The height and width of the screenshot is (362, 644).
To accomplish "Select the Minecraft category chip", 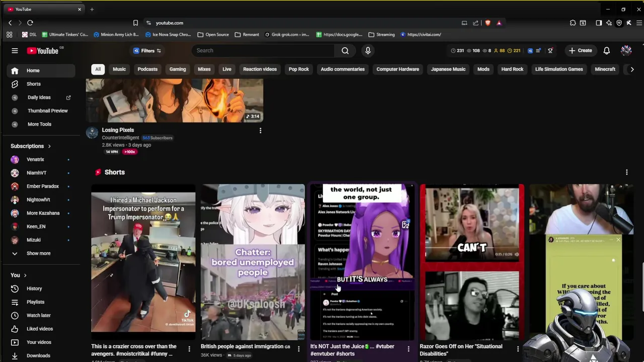I will pyautogui.click(x=605, y=69).
